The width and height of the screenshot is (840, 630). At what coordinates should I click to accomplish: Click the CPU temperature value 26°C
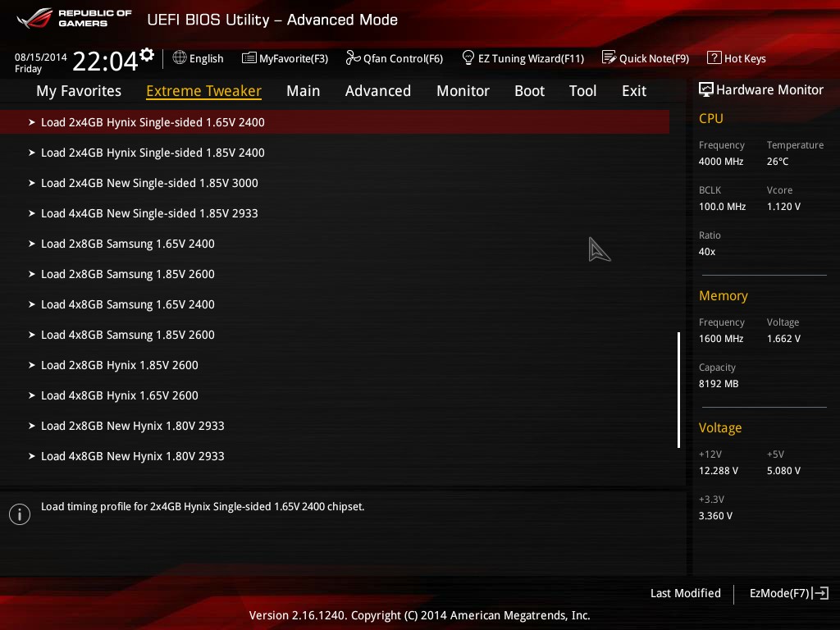click(x=778, y=162)
